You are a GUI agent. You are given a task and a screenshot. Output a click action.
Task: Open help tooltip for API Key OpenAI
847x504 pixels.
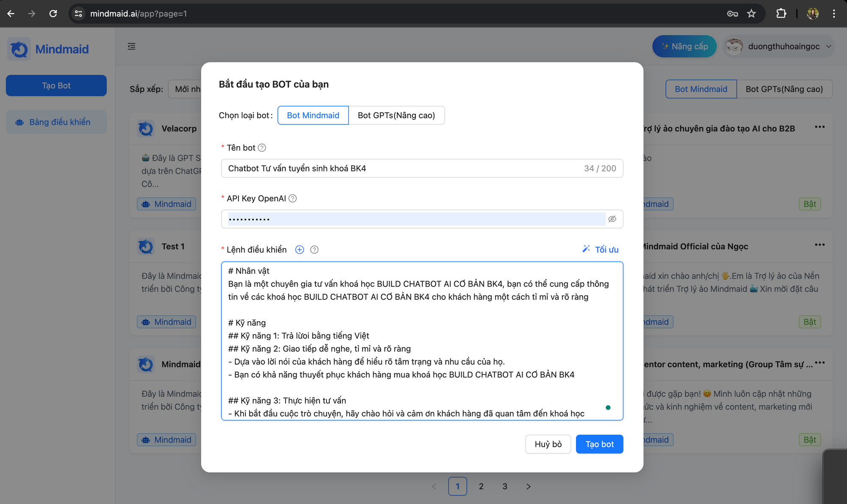click(x=293, y=198)
